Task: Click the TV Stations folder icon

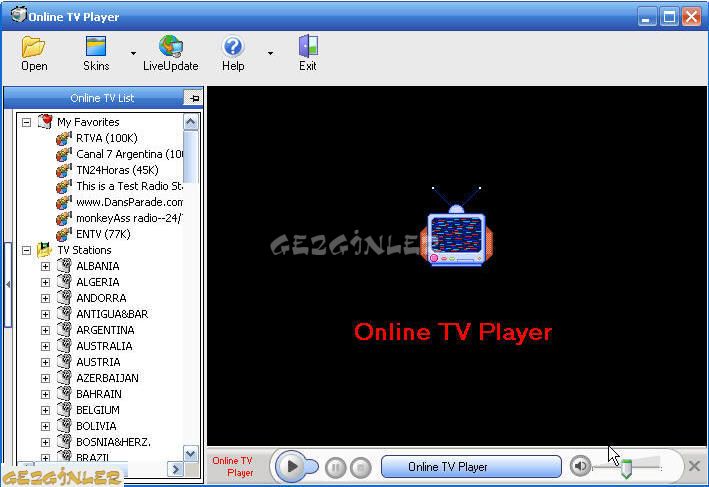Action: pos(44,250)
